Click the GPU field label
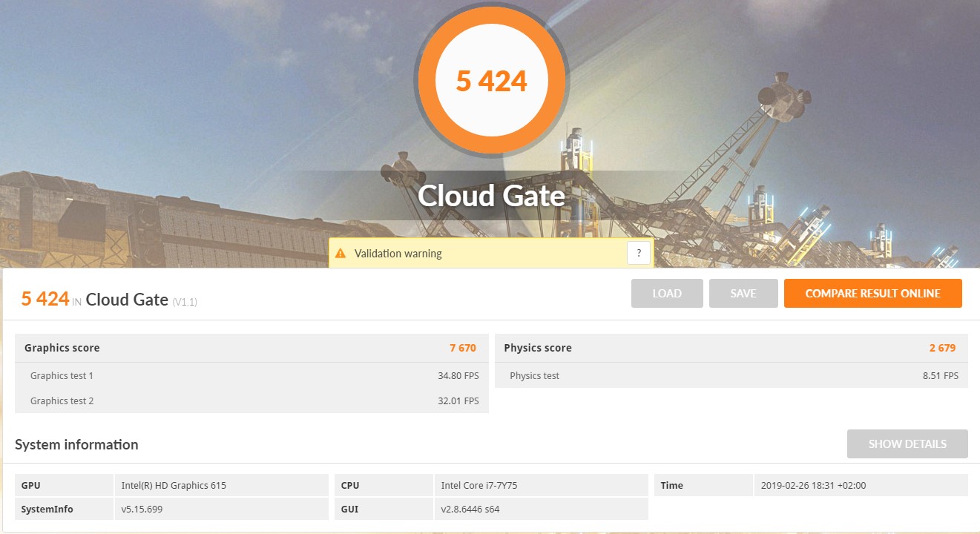980x534 pixels. click(x=30, y=486)
